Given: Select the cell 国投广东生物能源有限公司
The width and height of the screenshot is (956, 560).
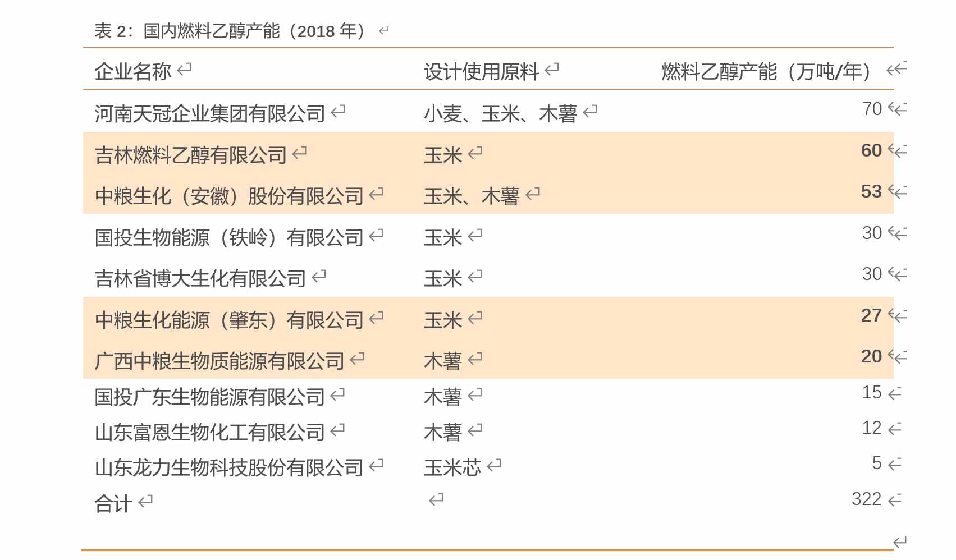Looking at the screenshot, I should [x=209, y=397].
